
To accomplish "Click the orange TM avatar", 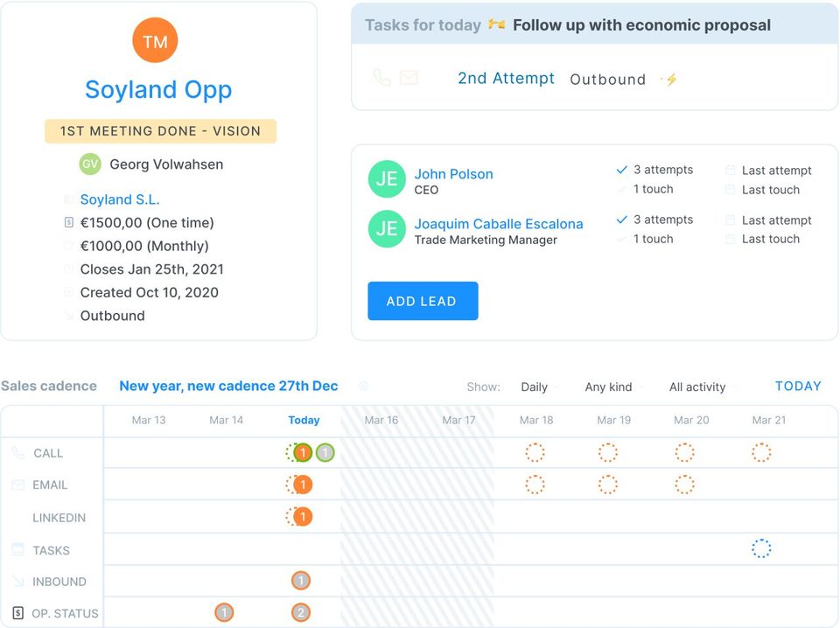I will coord(155,41).
